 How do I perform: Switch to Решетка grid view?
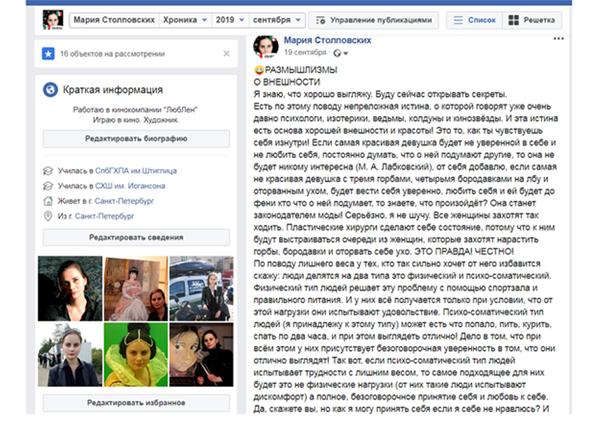[x=532, y=20]
